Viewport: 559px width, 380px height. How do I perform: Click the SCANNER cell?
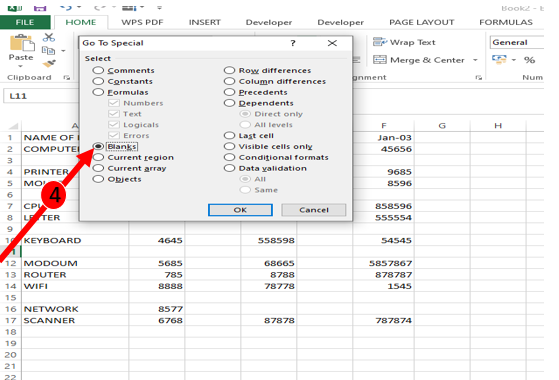(x=75, y=320)
